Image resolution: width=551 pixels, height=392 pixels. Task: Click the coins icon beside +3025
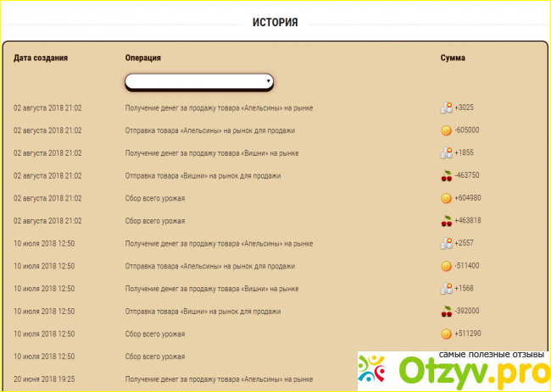(x=446, y=108)
